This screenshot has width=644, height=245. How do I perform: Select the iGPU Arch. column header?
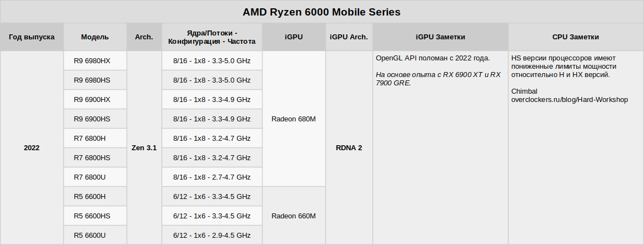(349, 37)
